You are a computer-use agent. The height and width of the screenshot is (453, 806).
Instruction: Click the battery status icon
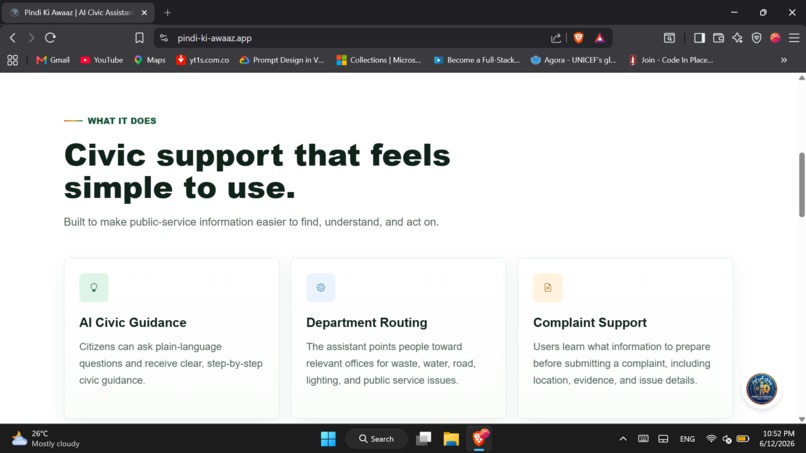pyautogui.click(x=743, y=439)
